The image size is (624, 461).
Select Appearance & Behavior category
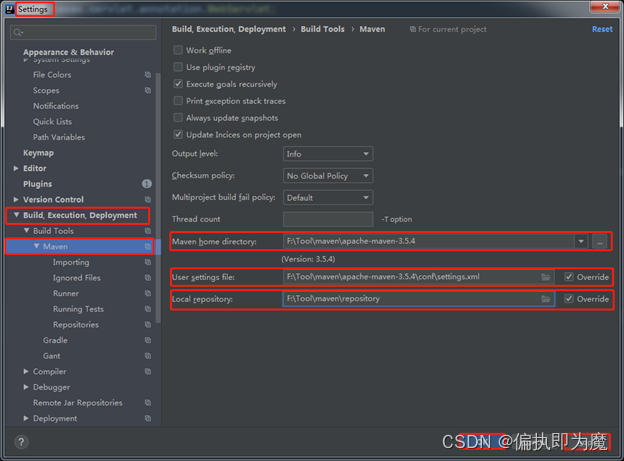point(68,52)
